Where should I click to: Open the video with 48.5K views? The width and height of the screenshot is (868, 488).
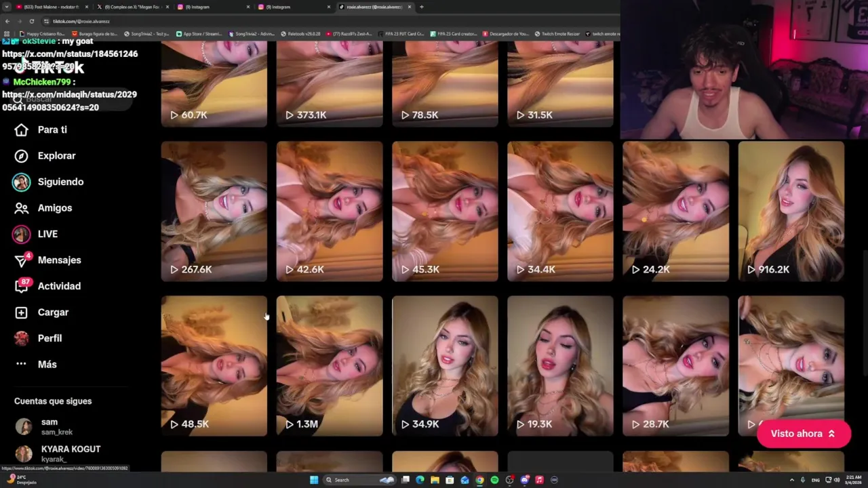point(214,365)
